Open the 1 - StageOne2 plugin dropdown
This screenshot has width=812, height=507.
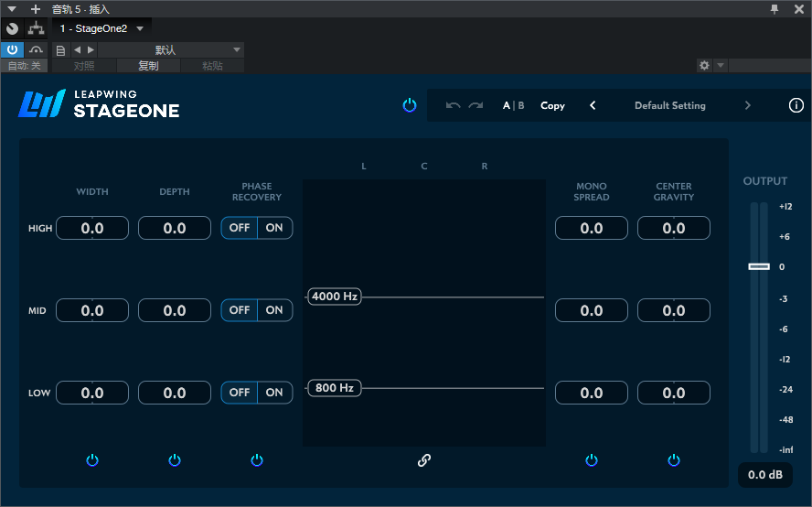pos(101,28)
